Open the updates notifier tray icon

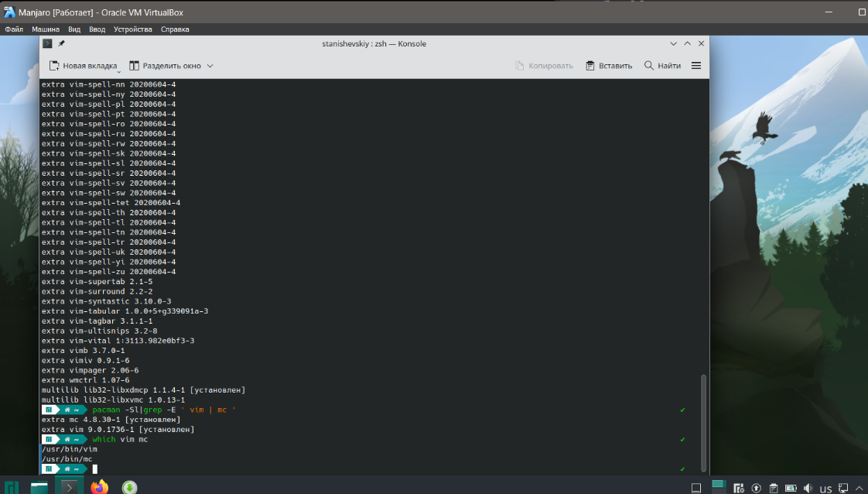[756, 488]
